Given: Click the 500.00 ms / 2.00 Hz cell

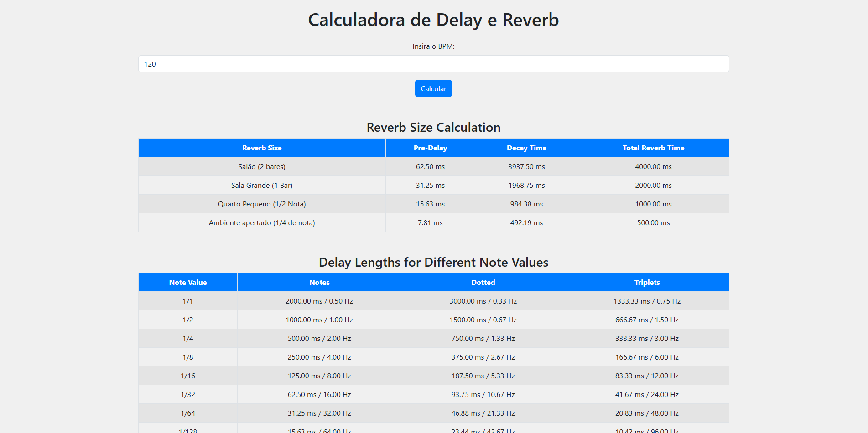Looking at the screenshot, I should 319,338.
